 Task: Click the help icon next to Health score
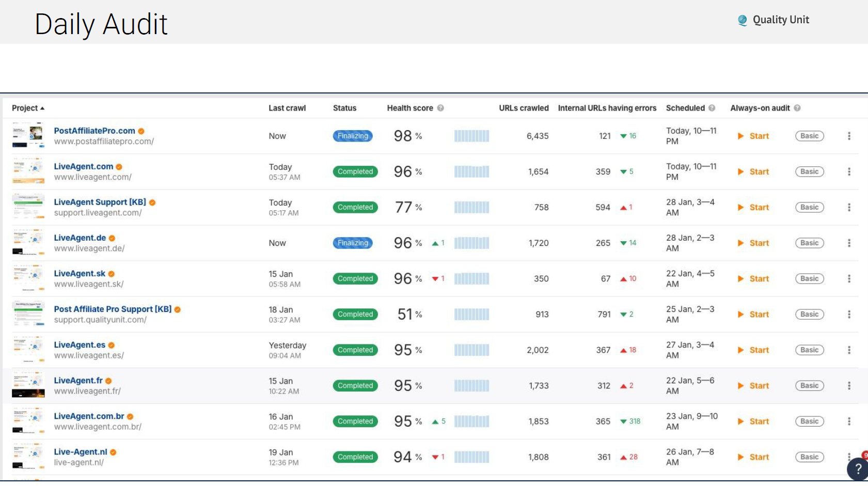tap(440, 108)
